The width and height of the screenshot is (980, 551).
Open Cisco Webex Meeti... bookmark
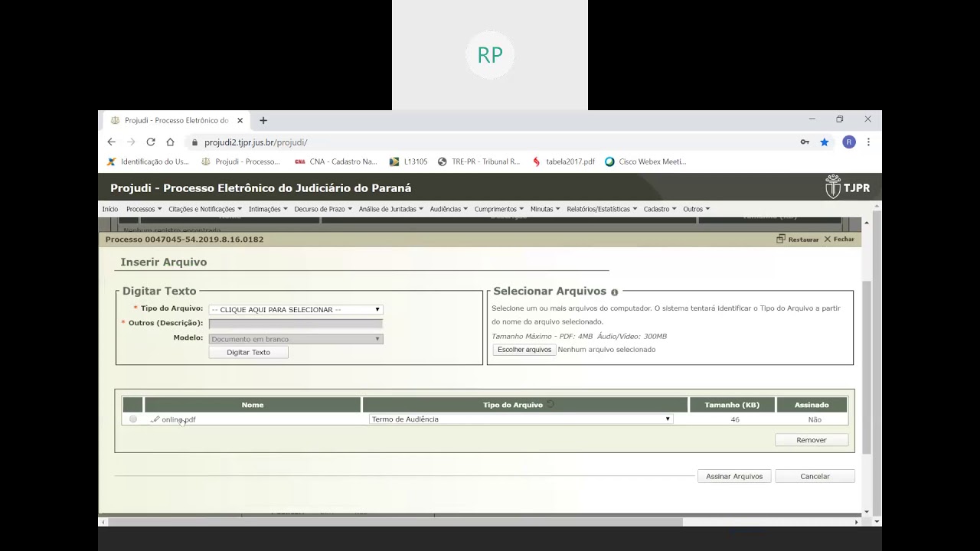(x=645, y=161)
